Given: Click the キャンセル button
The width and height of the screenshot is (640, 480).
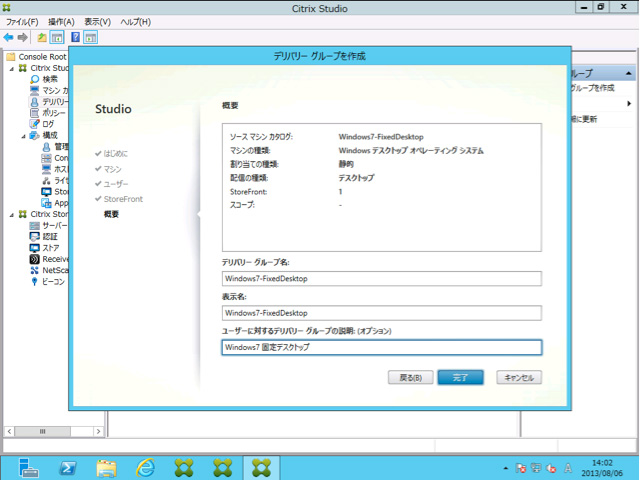Looking at the screenshot, I should pyautogui.click(x=519, y=378).
